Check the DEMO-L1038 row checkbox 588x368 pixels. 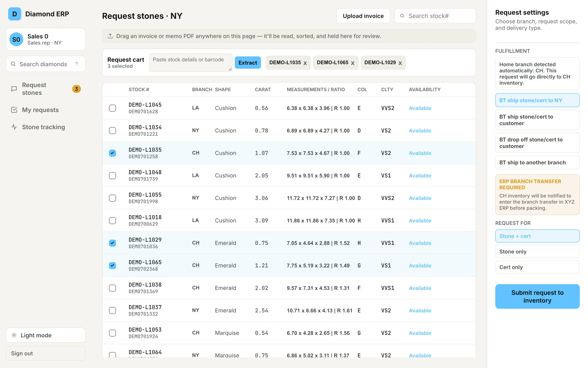tap(112, 288)
